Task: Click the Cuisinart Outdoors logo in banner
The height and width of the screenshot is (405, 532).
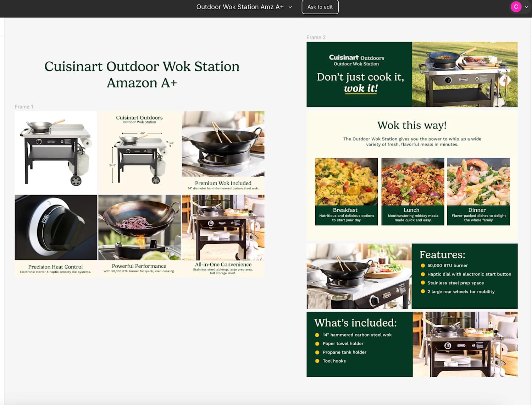Action: (x=356, y=58)
